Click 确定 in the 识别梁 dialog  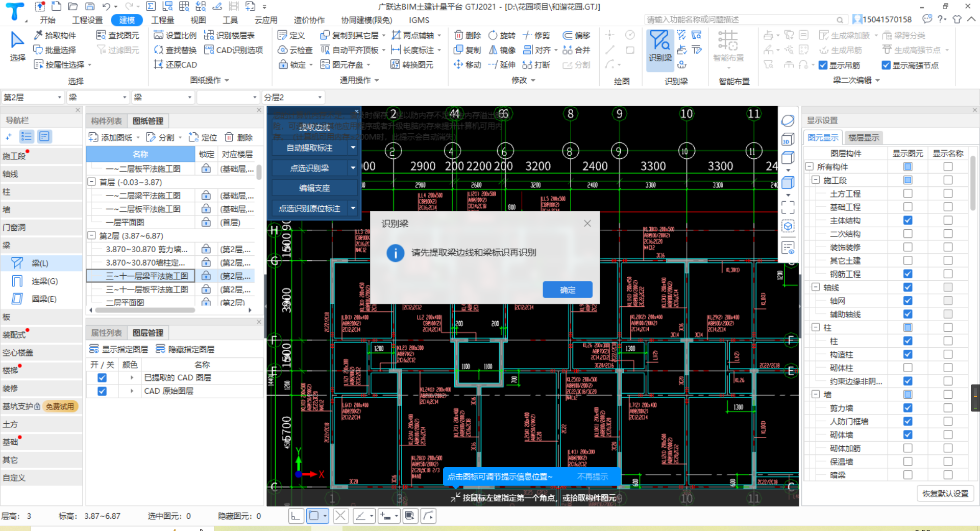pos(568,289)
